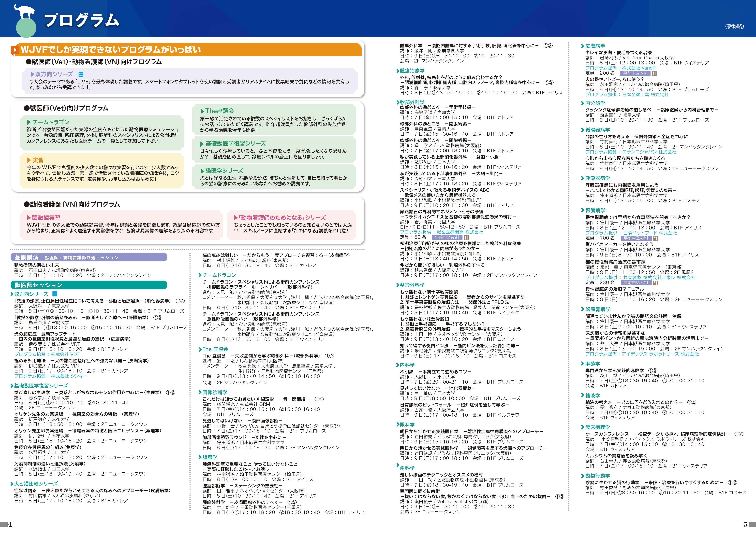Click fork-and-knife icon next to 定員：100名
The height and width of the screenshot is (535, 756).
point(656,238)
